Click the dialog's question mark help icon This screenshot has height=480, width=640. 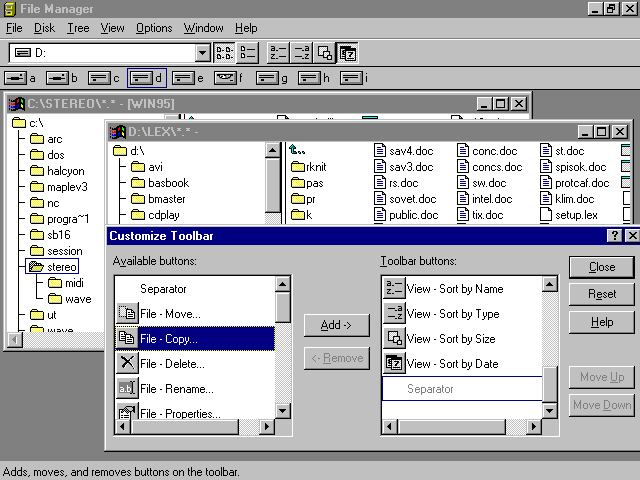click(614, 236)
